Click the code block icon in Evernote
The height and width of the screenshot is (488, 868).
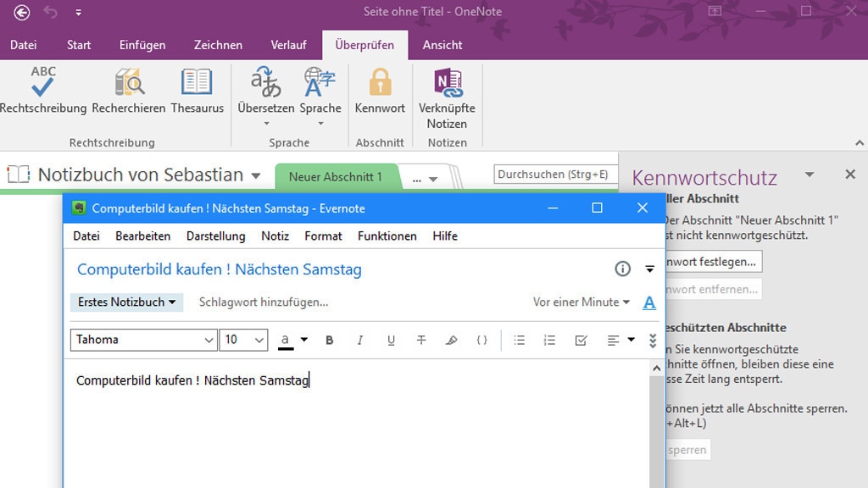coord(482,340)
